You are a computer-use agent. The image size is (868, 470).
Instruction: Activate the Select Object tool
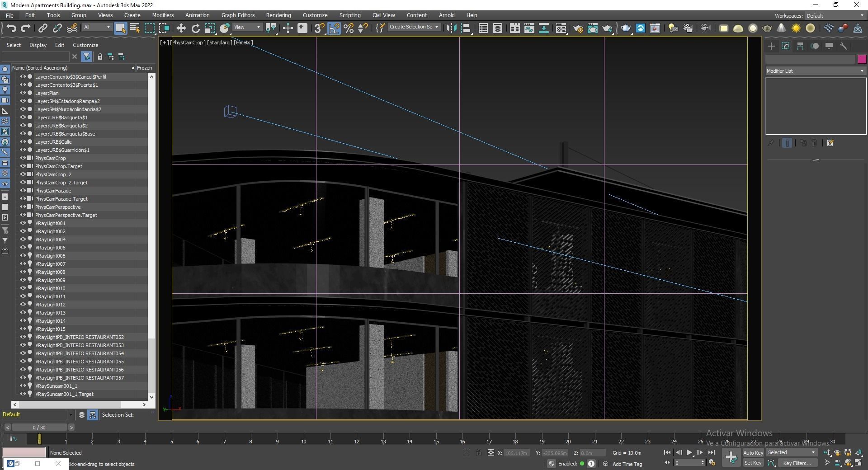pyautogui.click(x=120, y=28)
